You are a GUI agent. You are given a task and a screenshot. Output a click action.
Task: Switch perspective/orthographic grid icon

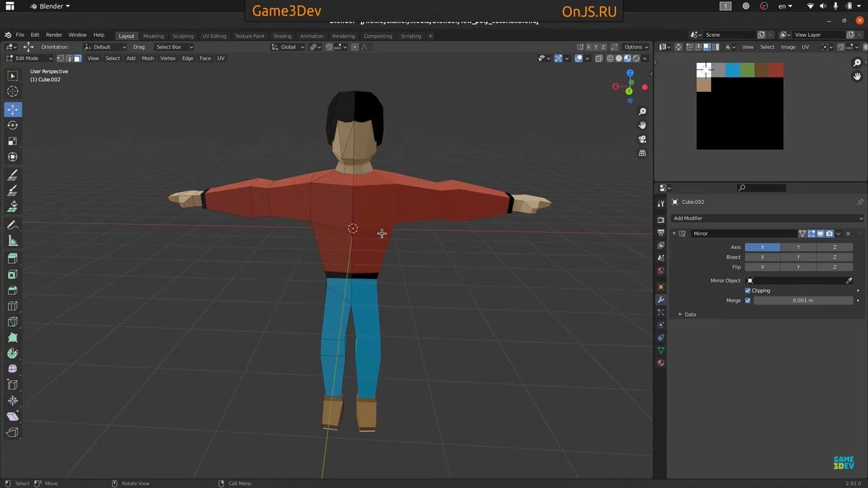642,153
